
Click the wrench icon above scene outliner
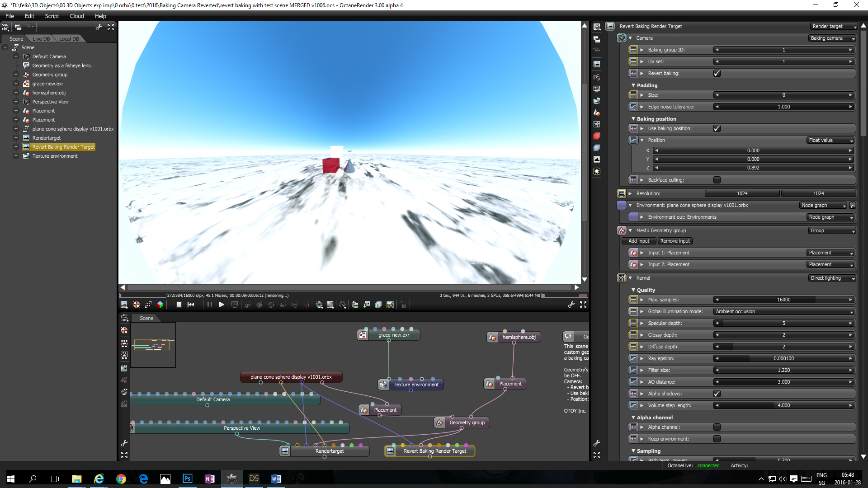[99, 27]
